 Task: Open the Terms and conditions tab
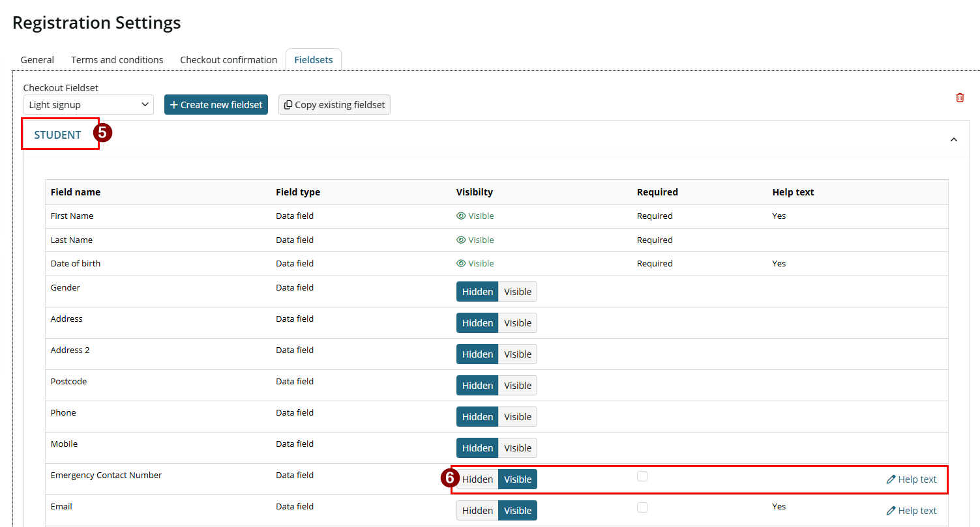click(x=117, y=60)
